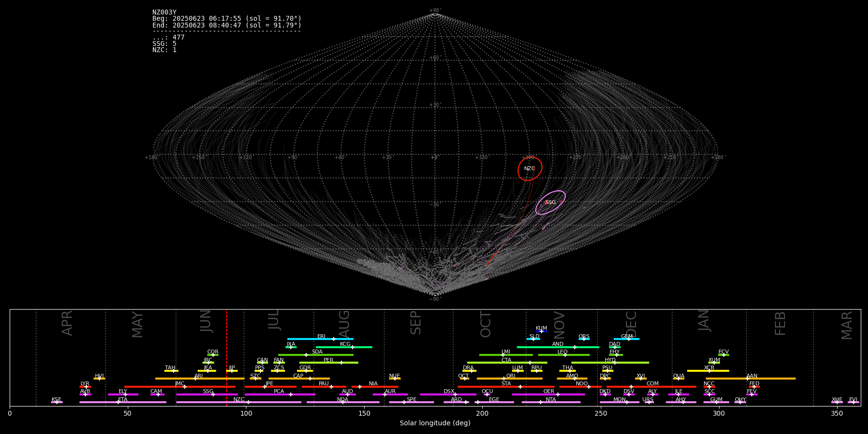Click the OER shower label
The width and height of the screenshot is (868, 434).
click(x=549, y=392)
